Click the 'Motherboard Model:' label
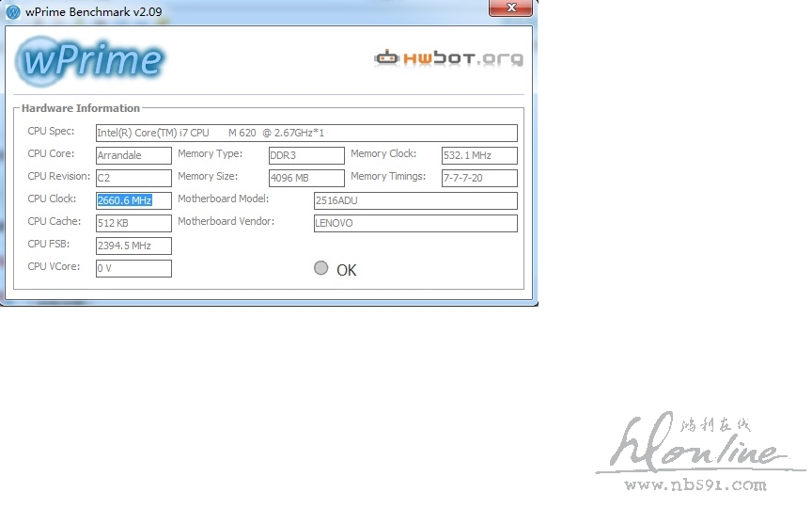The height and width of the screenshot is (508, 812). pos(223,198)
